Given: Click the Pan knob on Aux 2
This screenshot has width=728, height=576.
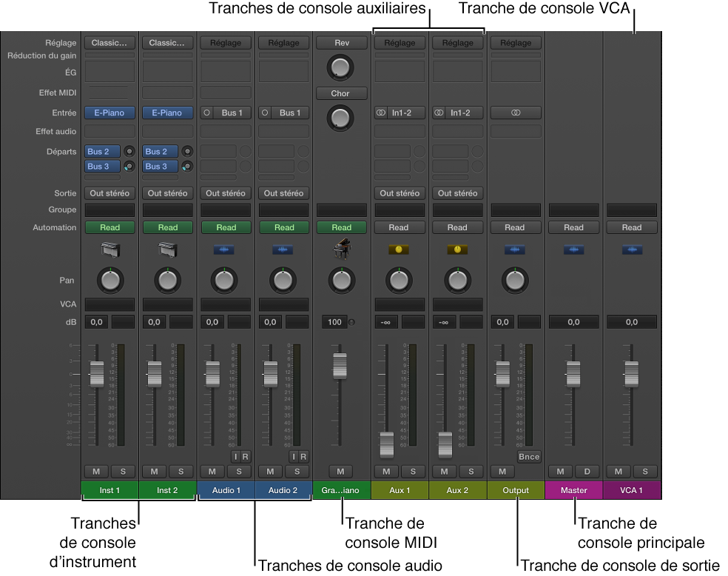Looking at the screenshot, I should pos(457,281).
